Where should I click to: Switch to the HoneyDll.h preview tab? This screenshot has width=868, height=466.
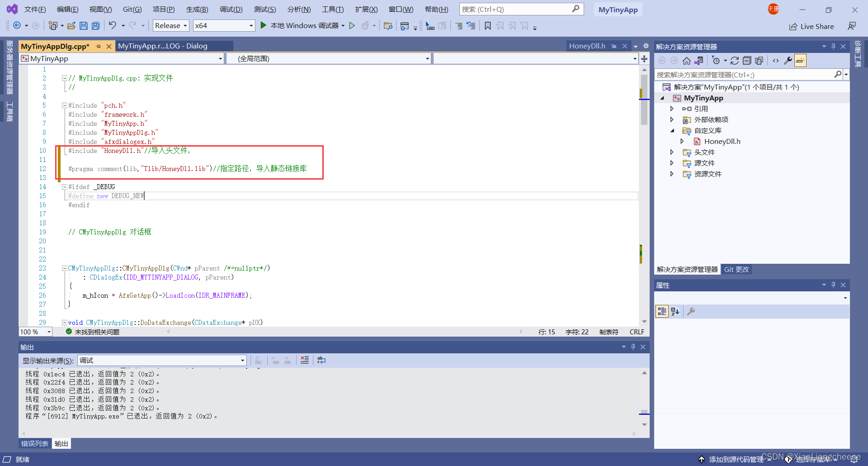[x=587, y=46]
